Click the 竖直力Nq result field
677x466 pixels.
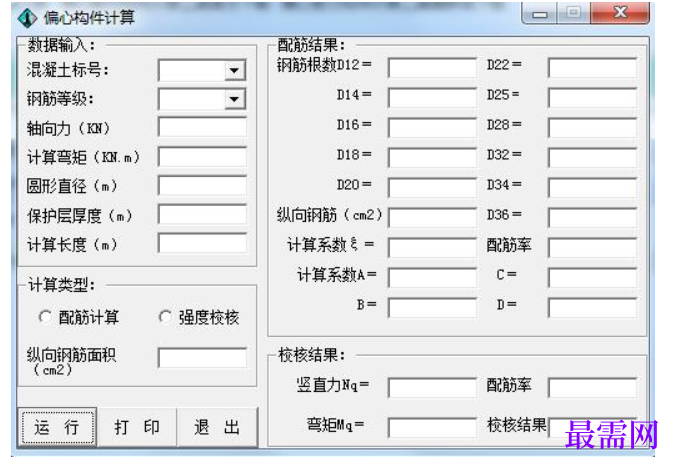(x=433, y=388)
